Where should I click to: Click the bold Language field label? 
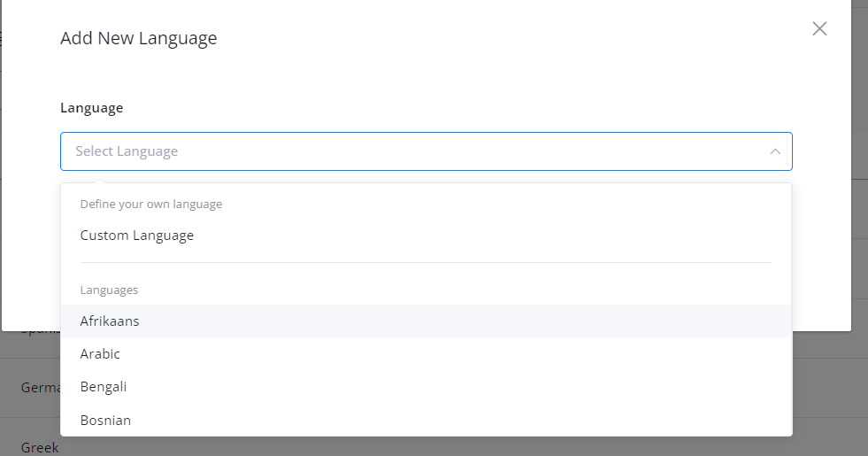click(91, 108)
